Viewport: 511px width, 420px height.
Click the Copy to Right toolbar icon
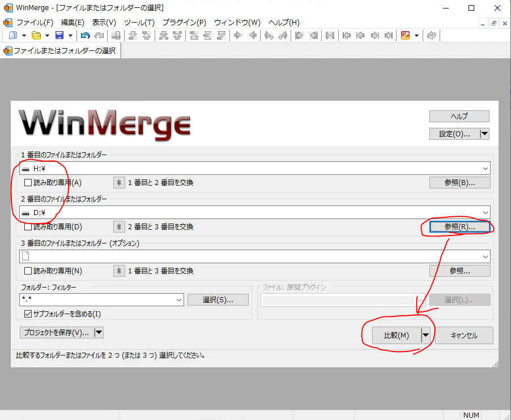[239, 35]
